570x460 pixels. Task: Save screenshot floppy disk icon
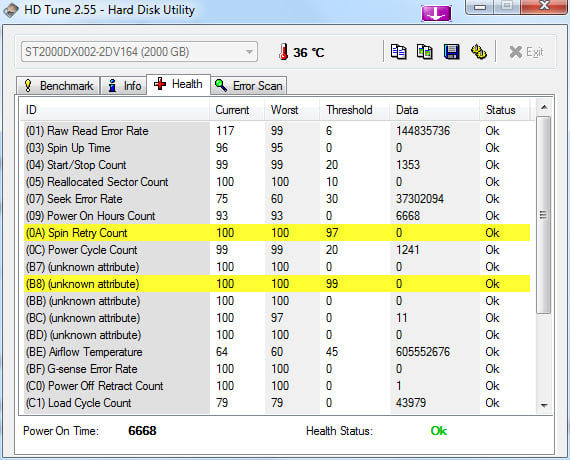pyautogui.click(x=451, y=52)
